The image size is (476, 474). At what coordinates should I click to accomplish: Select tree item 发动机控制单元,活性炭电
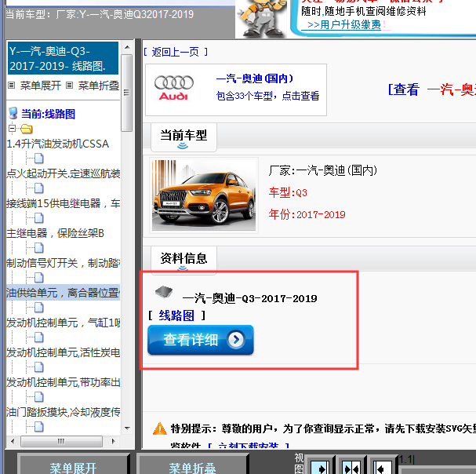[64, 352]
